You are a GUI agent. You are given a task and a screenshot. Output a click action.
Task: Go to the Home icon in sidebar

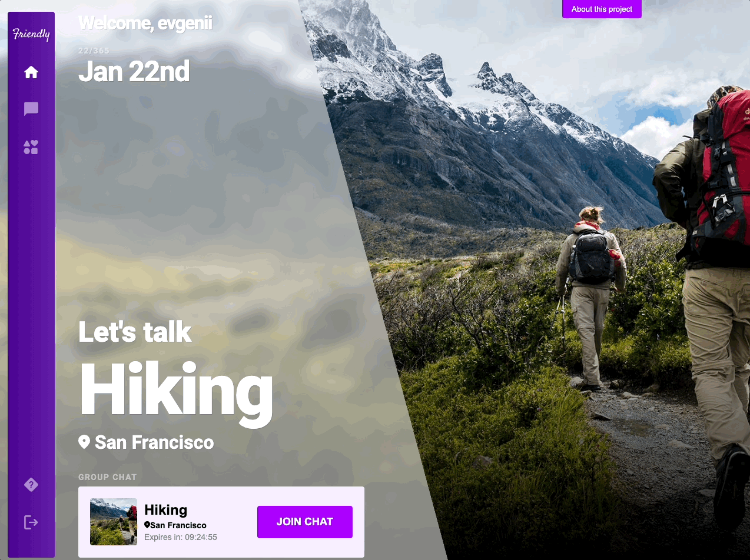(31, 72)
